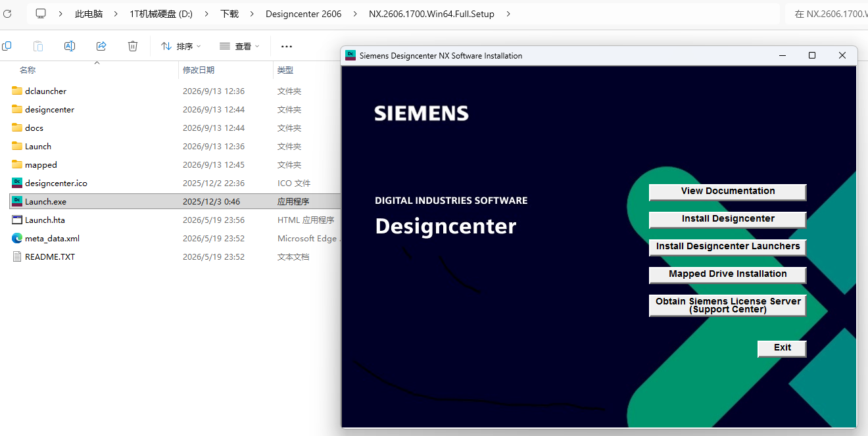The width and height of the screenshot is (868, 436).
Task: Click the This PC monitor icon in address bar
Action: (41, 13)
